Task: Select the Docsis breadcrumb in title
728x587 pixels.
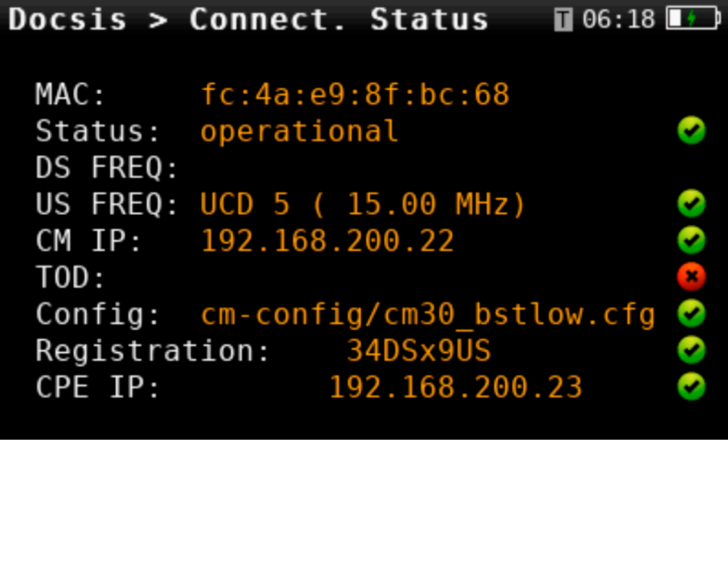Action: [68, 19]
